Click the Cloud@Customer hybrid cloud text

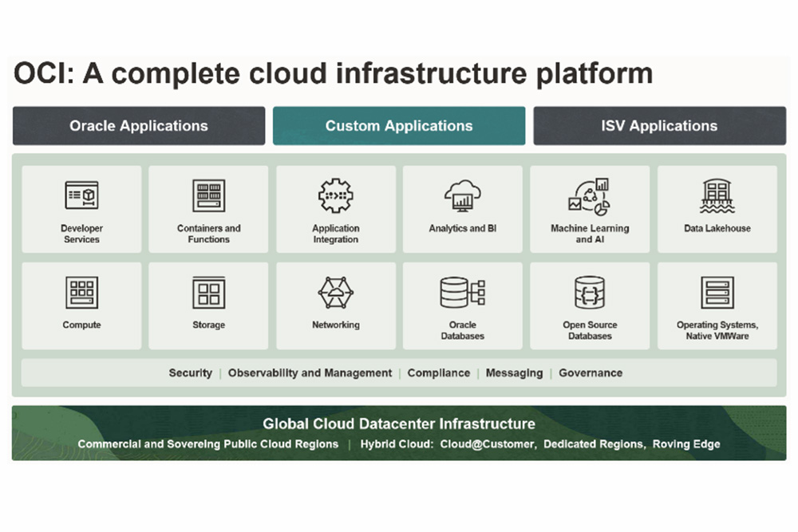click(x=485, y=444)
